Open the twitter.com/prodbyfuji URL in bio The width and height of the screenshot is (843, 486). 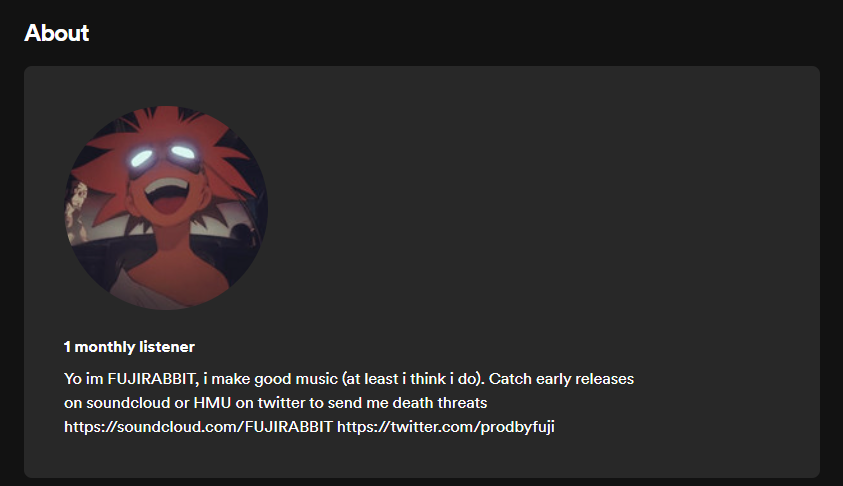point(446,427)
